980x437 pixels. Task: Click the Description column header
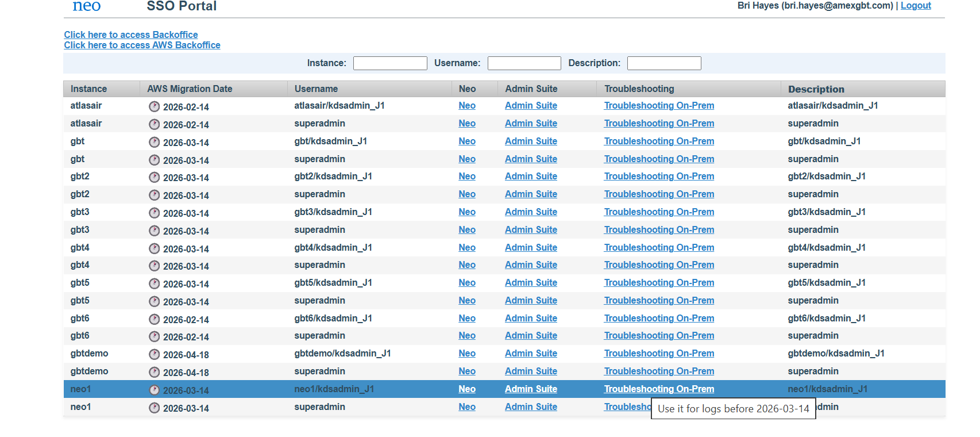pos(863,89)
